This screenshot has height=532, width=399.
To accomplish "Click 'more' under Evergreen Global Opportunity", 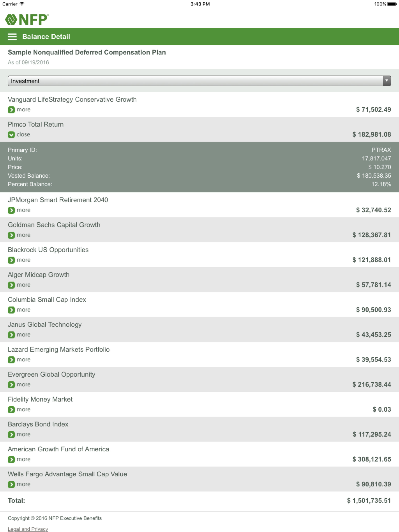I will click(23, 384).
